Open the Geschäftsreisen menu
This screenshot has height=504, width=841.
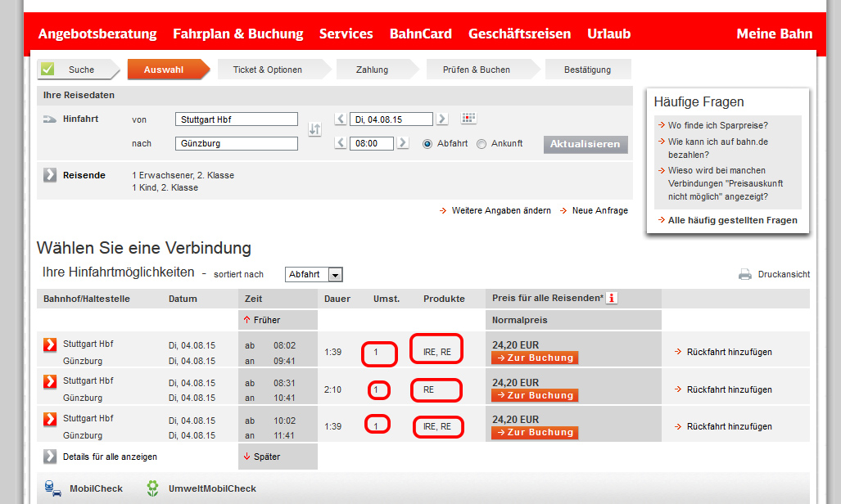coord(520,34)
